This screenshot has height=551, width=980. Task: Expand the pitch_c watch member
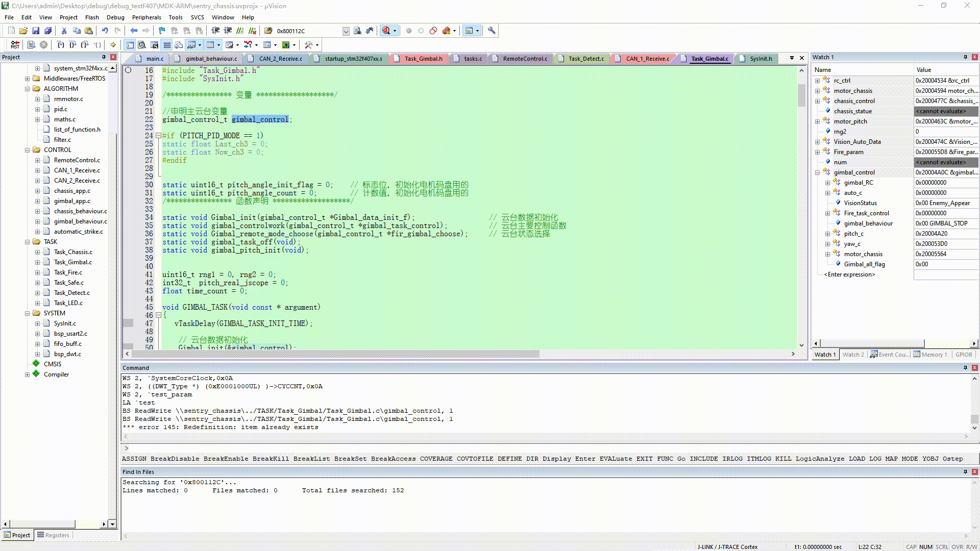point(827,234)
